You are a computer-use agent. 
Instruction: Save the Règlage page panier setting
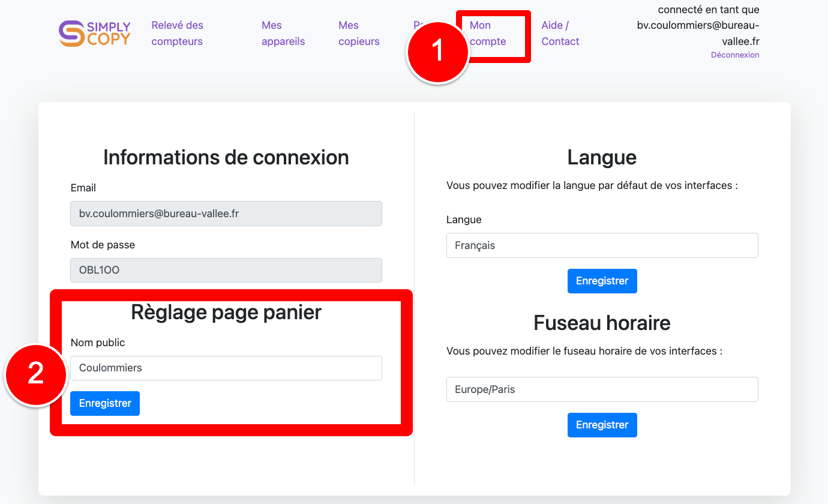[x=105, y=403]
